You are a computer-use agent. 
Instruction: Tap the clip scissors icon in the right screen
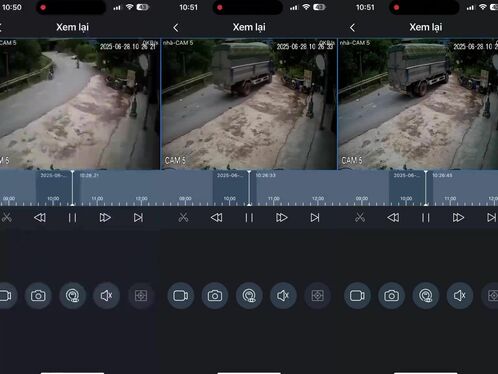coord(360,218)
